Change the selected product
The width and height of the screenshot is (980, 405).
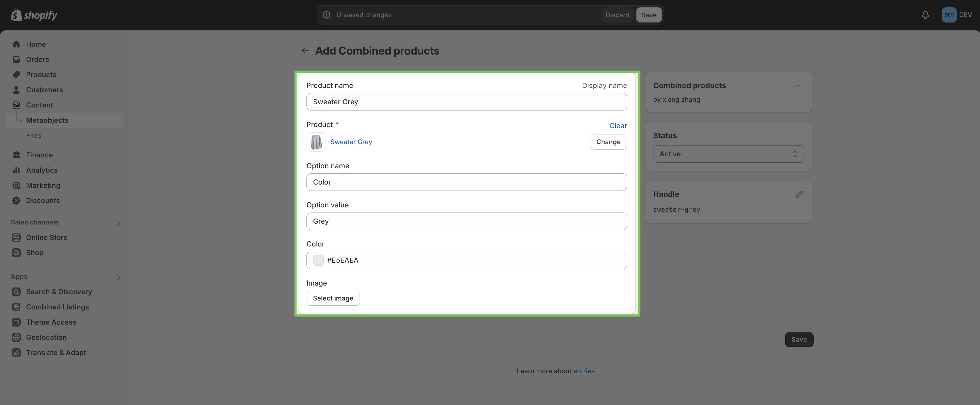[608, 142]
